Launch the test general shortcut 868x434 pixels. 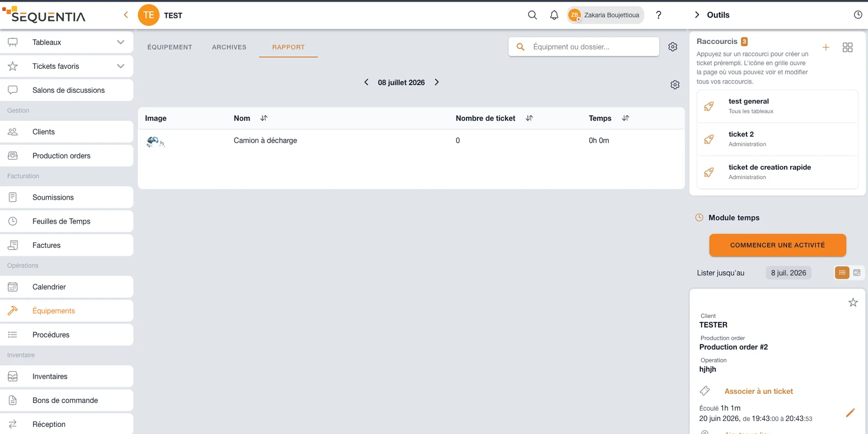tap(777, 106)
